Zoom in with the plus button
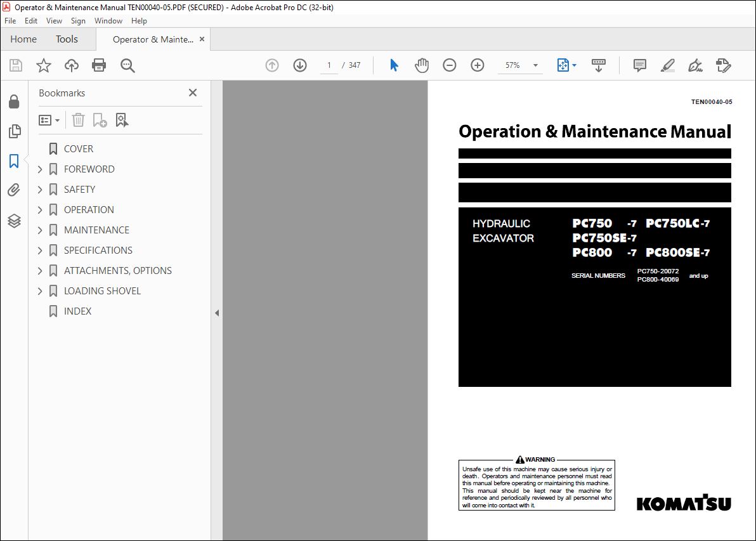This screenshot has height=541, width=756. click(x=478, y=65)
